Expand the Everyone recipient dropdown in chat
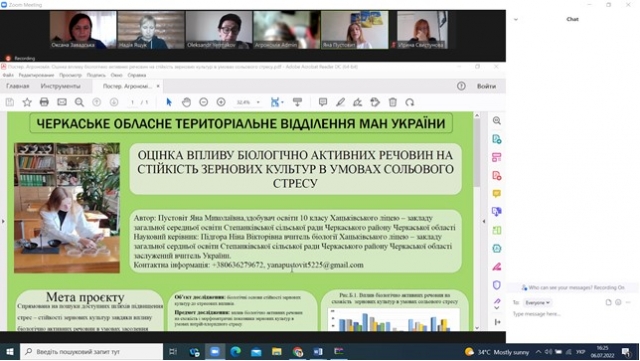Screen dimensions: 640x361 [537, 303]
